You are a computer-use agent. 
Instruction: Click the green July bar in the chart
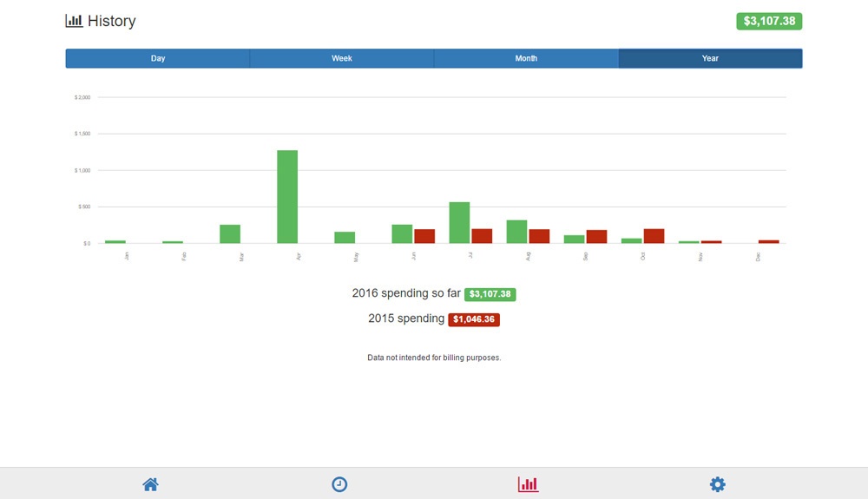pyautogui.click(x=459, y=223)
